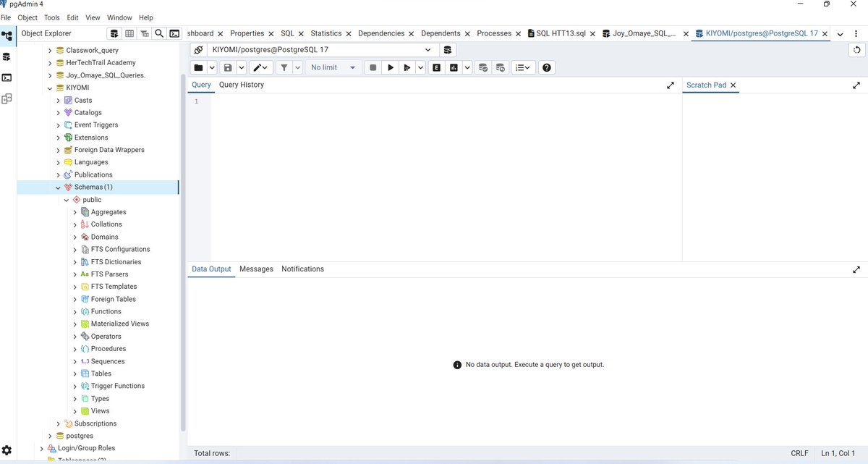Open dropdown arrow next to Open File

pyautogui.click(x=212, y=67)
